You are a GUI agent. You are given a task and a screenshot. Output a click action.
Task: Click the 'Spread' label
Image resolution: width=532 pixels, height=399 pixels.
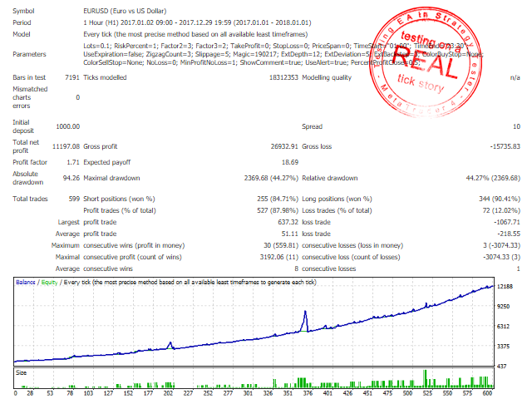pyautogui.click(x=313, y=126)
